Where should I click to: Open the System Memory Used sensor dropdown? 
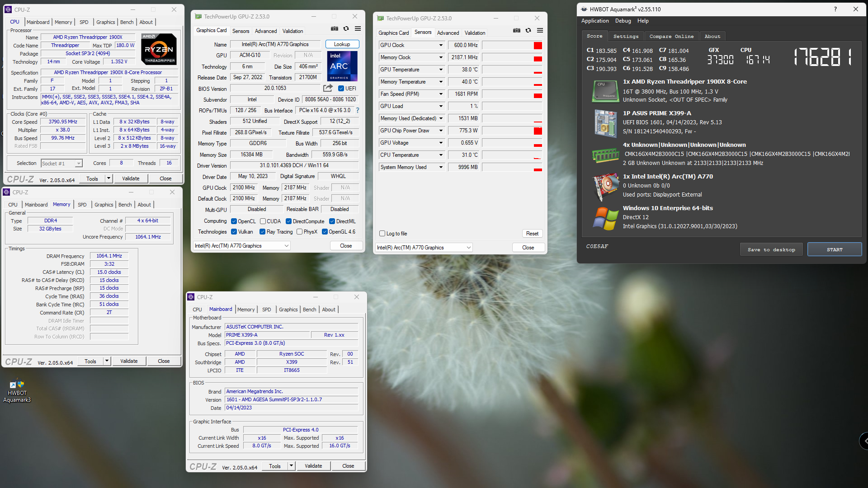(x=441, y=167)
